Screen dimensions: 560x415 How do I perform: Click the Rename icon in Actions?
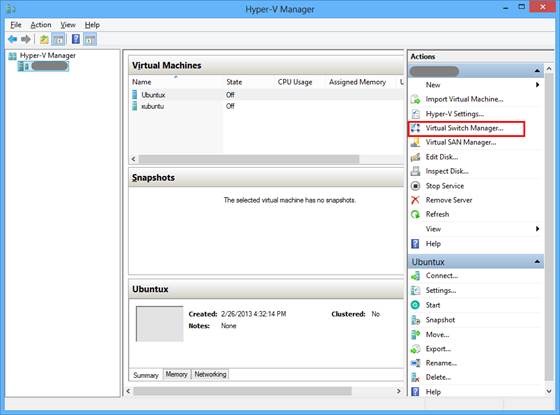click(x=415, y=363)
